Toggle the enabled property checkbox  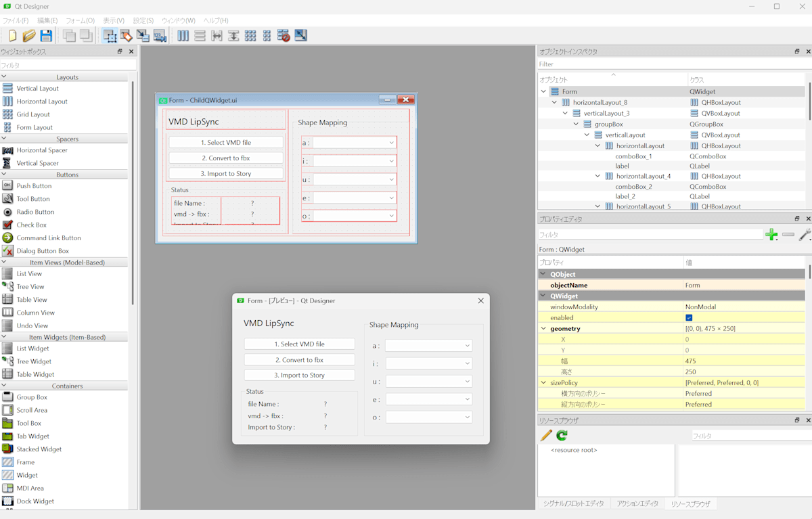tap(689, 318)
